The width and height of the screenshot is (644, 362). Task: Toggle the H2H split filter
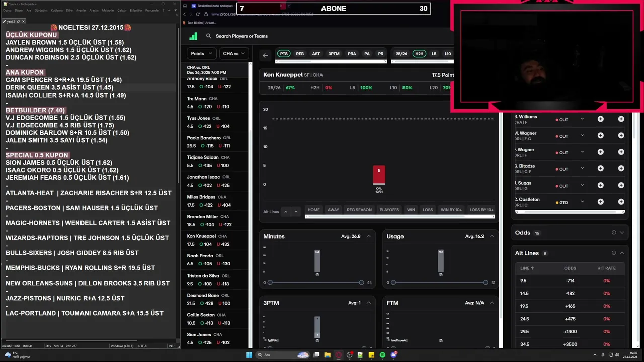pos(419,54)
